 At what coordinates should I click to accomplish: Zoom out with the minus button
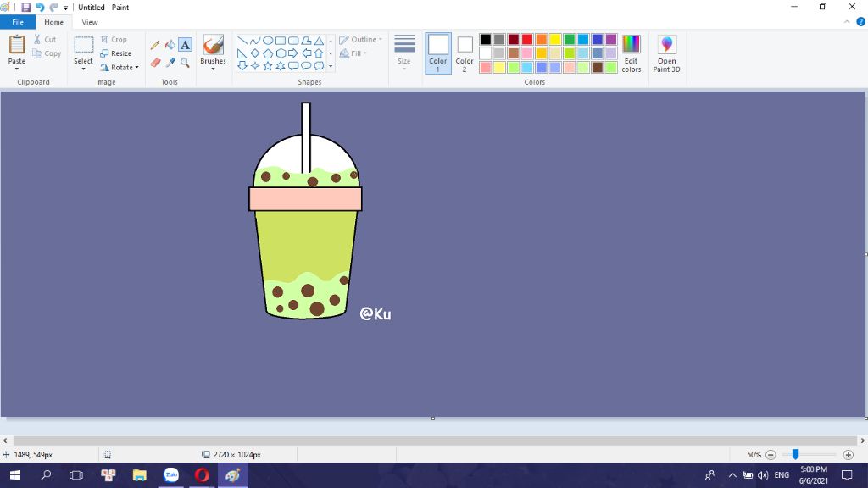(x=771, y=455)
